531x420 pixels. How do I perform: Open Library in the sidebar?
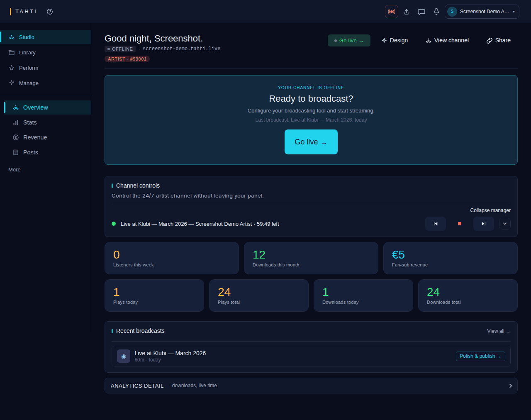46,52
